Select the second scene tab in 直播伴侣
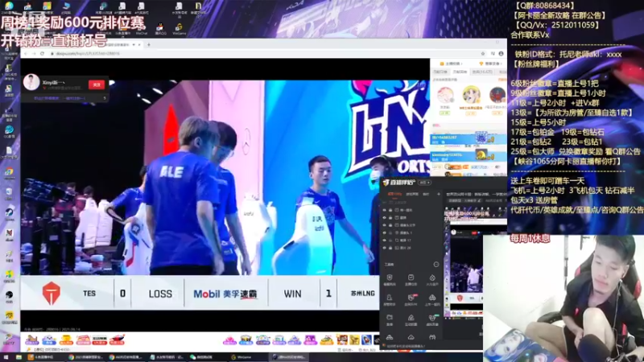 click(x=412, y=194)
